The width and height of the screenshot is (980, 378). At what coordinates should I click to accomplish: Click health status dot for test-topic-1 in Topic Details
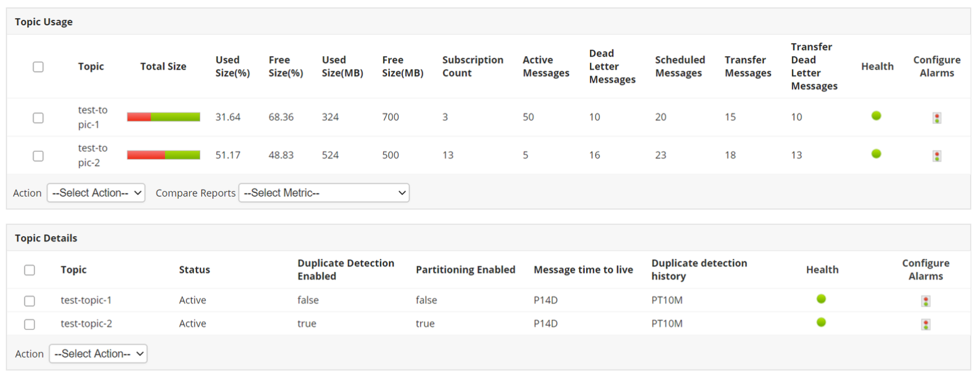(821, 299)
